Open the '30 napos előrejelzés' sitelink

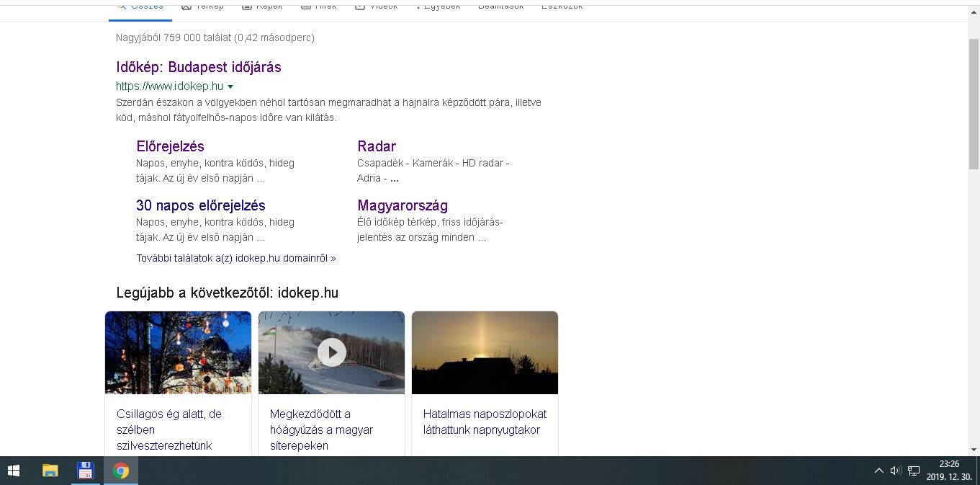[201, 205]
